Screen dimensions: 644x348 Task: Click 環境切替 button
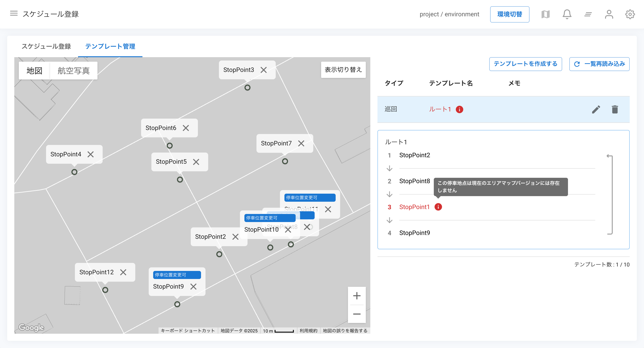point(510,14)
